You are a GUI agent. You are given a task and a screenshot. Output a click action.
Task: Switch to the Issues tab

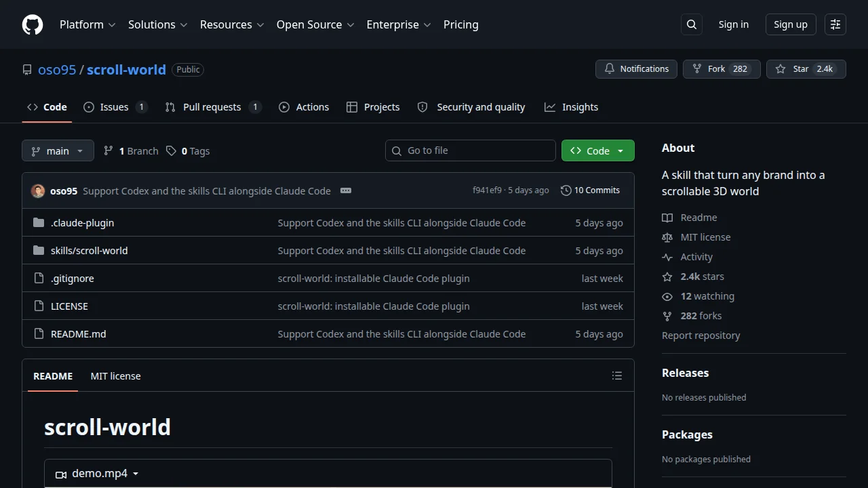tap(115, 107)
